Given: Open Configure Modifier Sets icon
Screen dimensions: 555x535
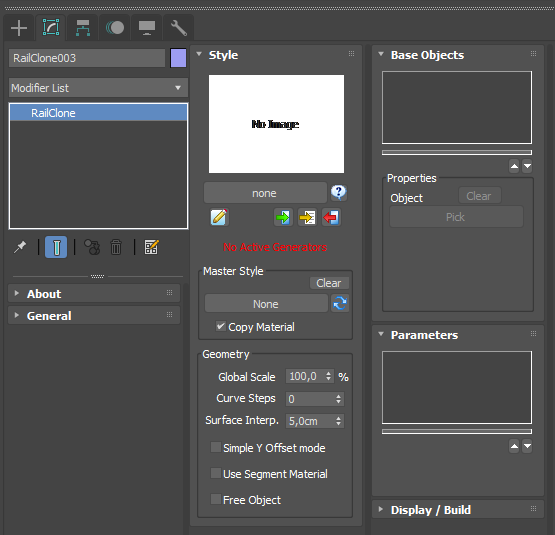Looking at the screenshot, I should 151,247.
